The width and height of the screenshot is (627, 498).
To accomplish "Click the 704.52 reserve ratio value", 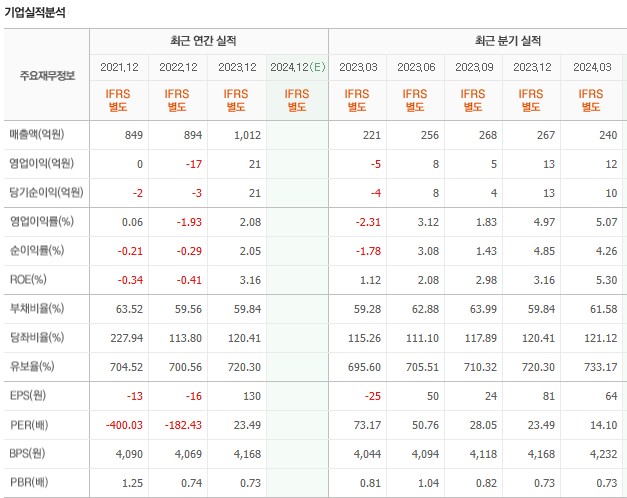I will [126, 367].
